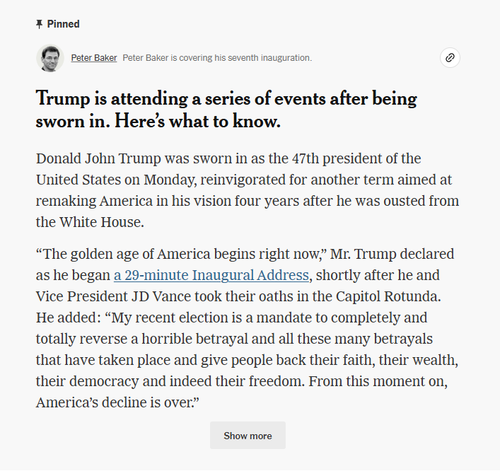Click the phrase 'Donald John Trump'

(x=98, y=158)
